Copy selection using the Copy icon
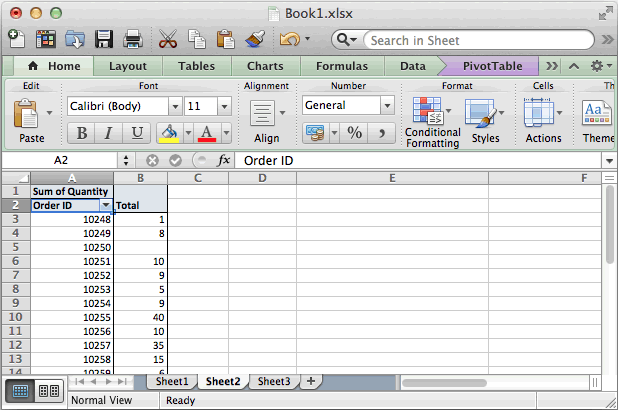This screenshot has width=618, height=410. pyautogui.click(x=197, y=39)
